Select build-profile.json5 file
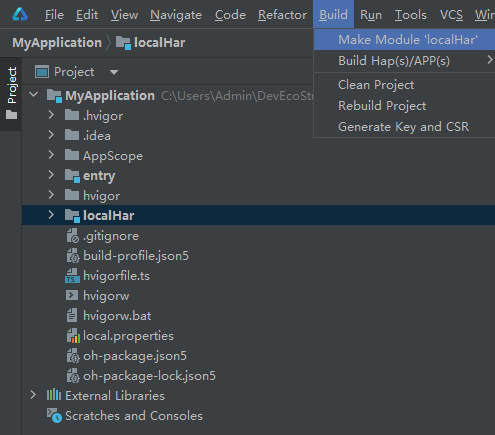 [x=136, y=256]
